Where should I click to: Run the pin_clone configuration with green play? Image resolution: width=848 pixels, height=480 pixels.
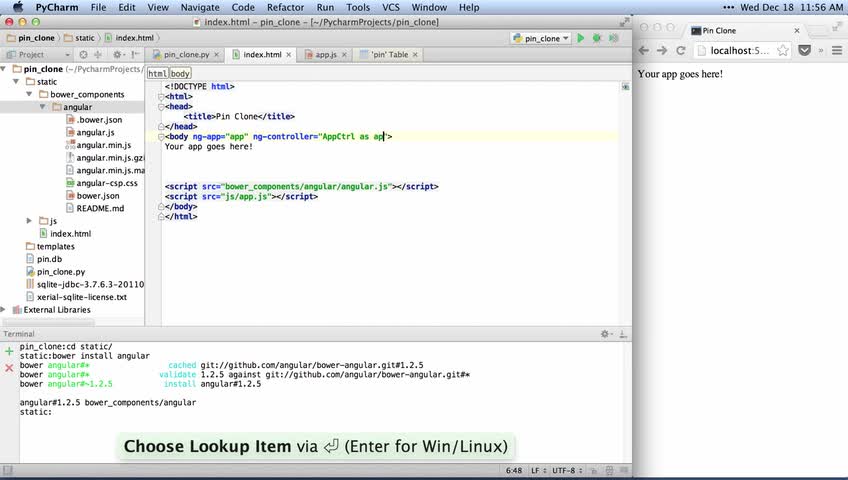(581, 38)
